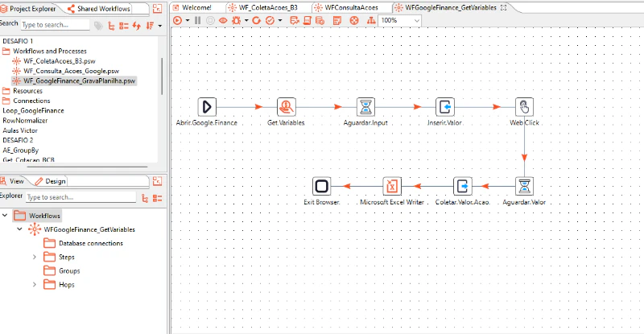The width and height of the screenshot is (644, 334).
Task: Select the DESAFIO 1 project
Action: click(x=18, y=41)
